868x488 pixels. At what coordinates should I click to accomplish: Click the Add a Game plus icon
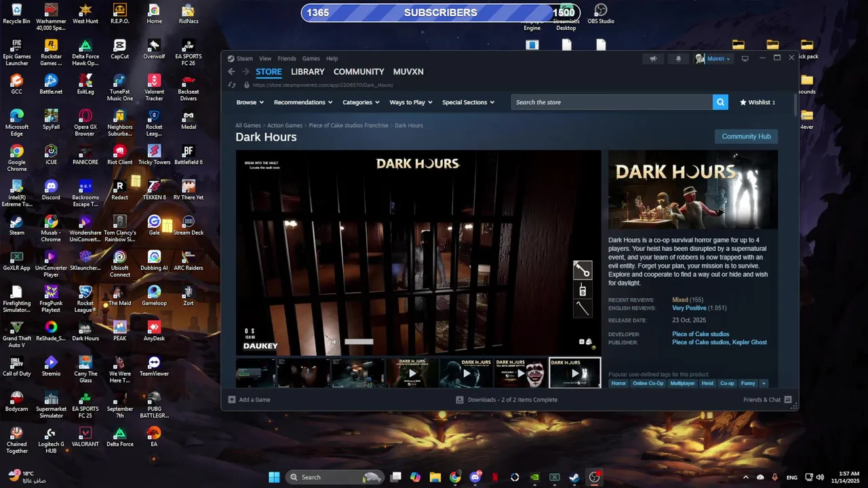(231, 400)
